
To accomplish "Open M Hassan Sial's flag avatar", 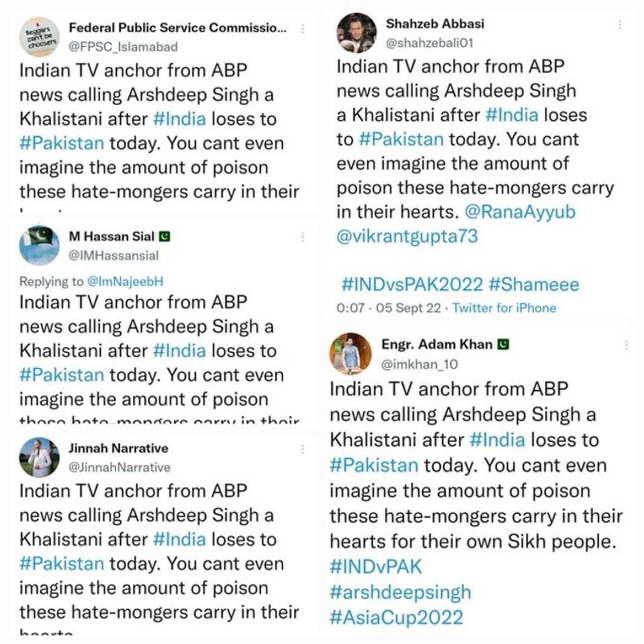I will click(39, 245).
